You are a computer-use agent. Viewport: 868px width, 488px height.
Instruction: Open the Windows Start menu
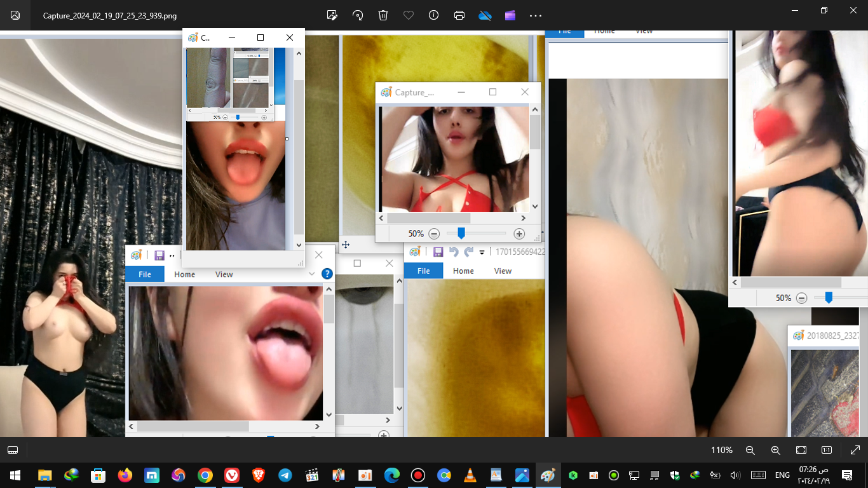pos(15,475)
